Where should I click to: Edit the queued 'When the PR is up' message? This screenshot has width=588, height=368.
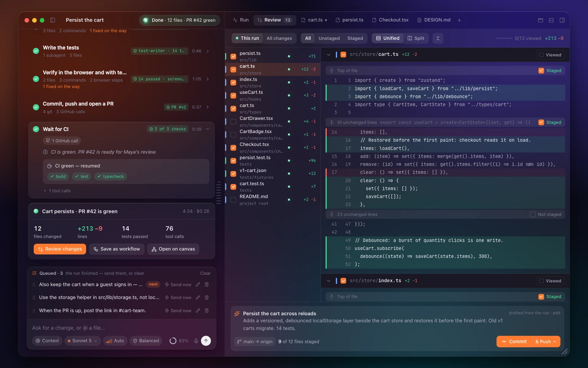tap(198, 310)
